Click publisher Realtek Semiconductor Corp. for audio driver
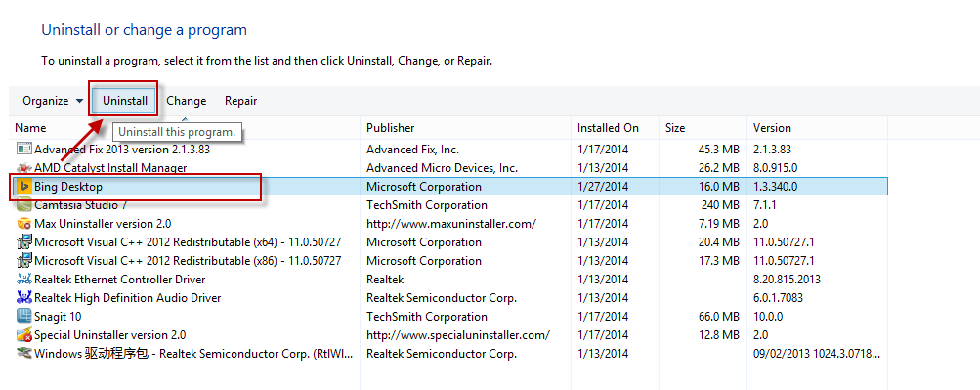 [442, 297]
